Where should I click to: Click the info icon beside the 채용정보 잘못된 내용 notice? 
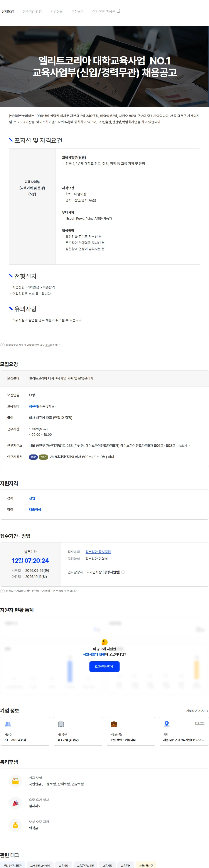(x=3, y=345)
